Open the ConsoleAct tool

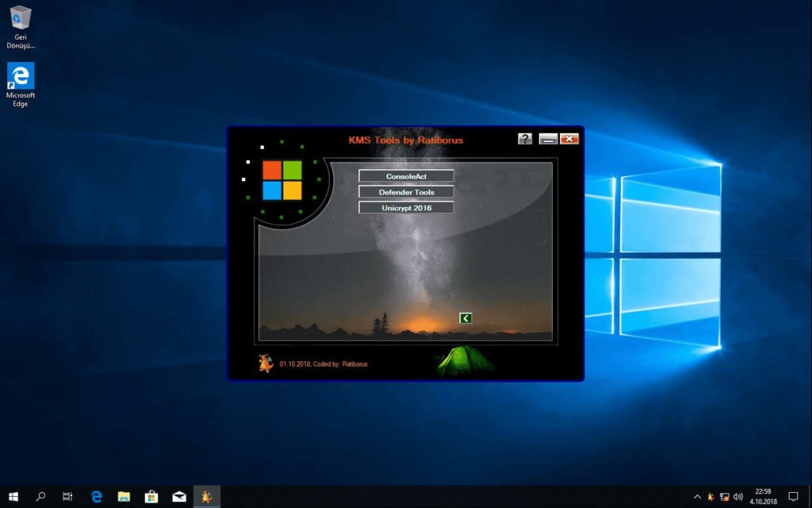click(x=406, y=176)
